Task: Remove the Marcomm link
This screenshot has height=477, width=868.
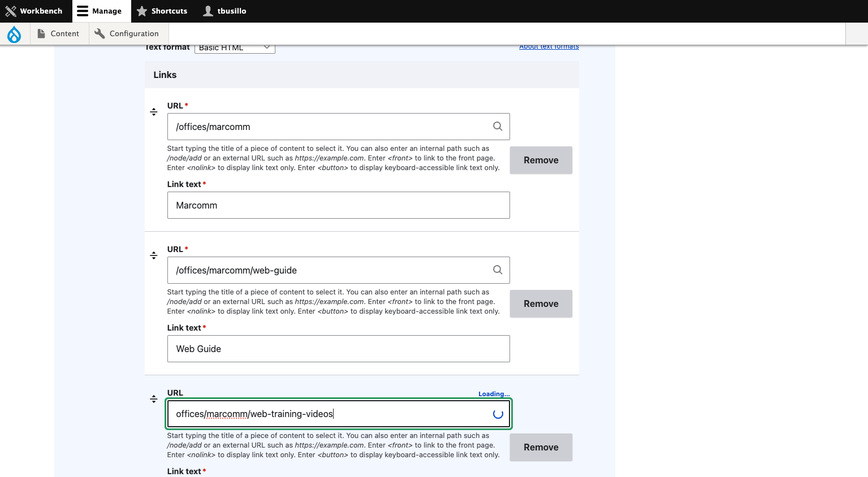Action: [x=541, y=160]
